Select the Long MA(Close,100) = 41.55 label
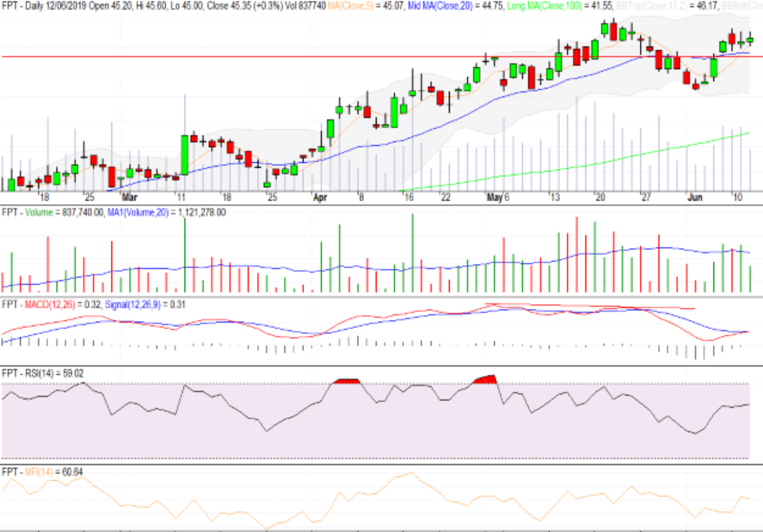 [x=559, y=6]
